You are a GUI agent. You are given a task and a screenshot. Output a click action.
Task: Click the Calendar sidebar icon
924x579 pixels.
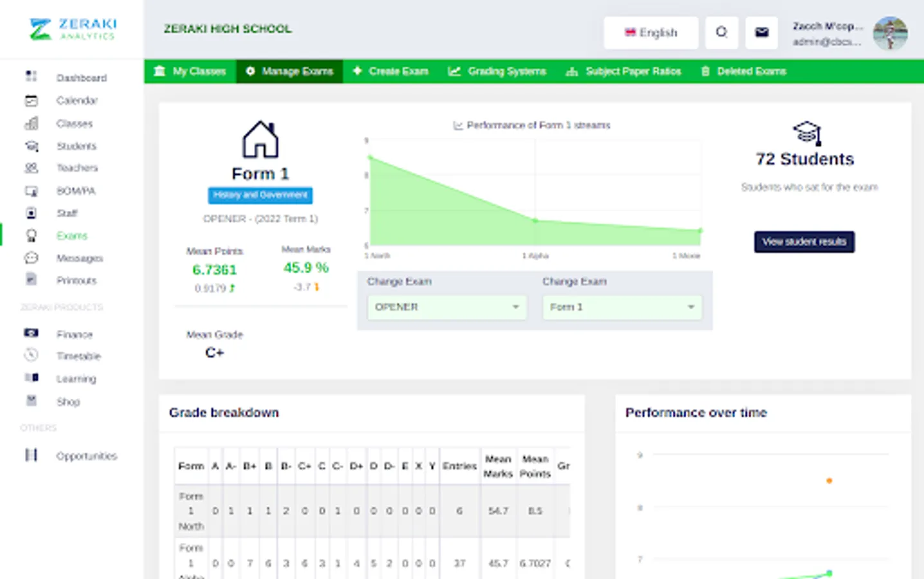tap(31, 100)
